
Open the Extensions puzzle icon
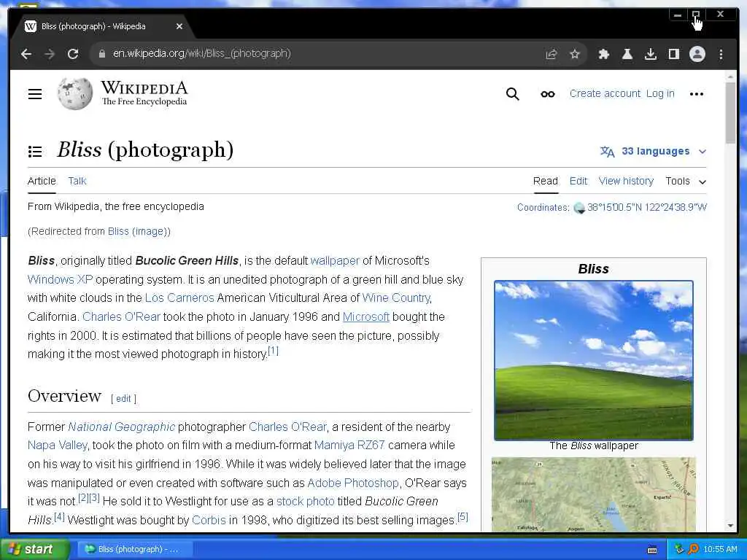point(603,54)
